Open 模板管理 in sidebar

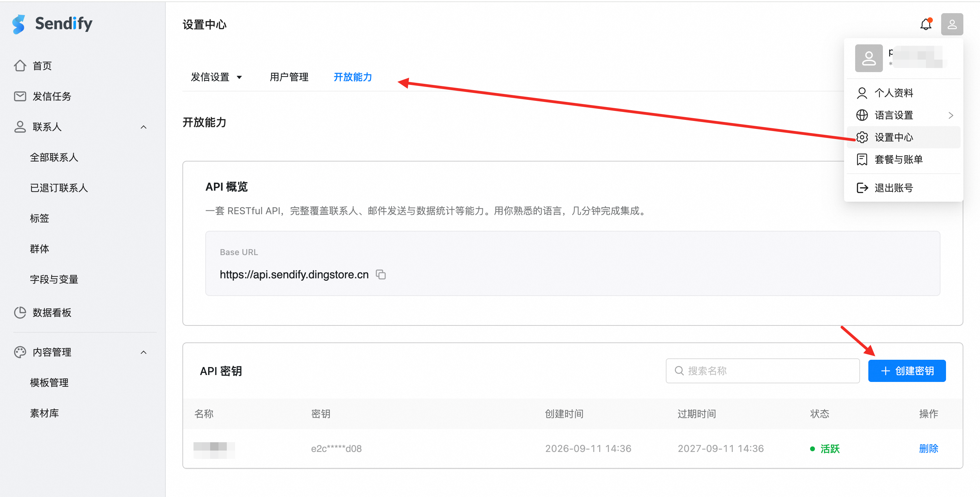tap(49, 383)
